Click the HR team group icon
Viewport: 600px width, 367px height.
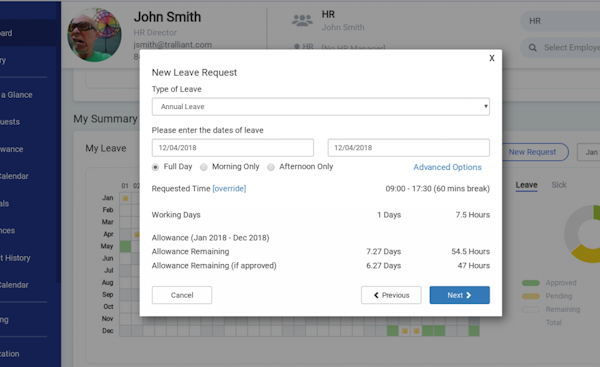(x=302, y=20)
